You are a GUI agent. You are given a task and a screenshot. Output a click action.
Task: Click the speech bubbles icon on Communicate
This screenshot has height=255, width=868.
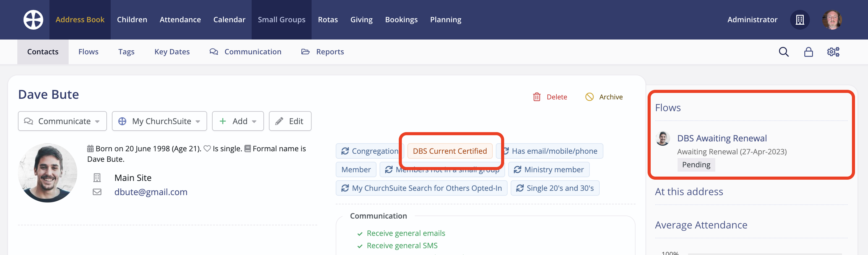click(x=29, y=121)
